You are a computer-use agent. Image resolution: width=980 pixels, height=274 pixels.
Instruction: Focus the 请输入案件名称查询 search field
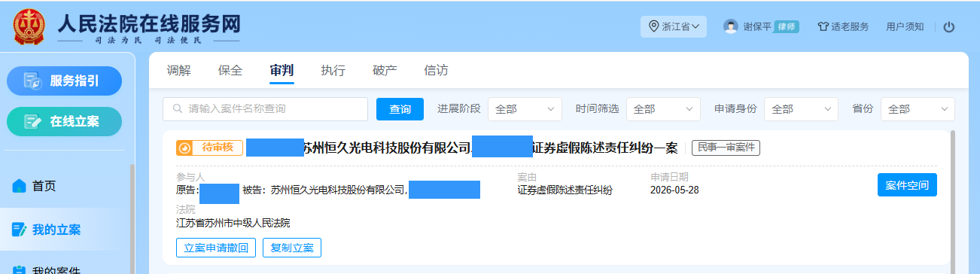point(265,109)
